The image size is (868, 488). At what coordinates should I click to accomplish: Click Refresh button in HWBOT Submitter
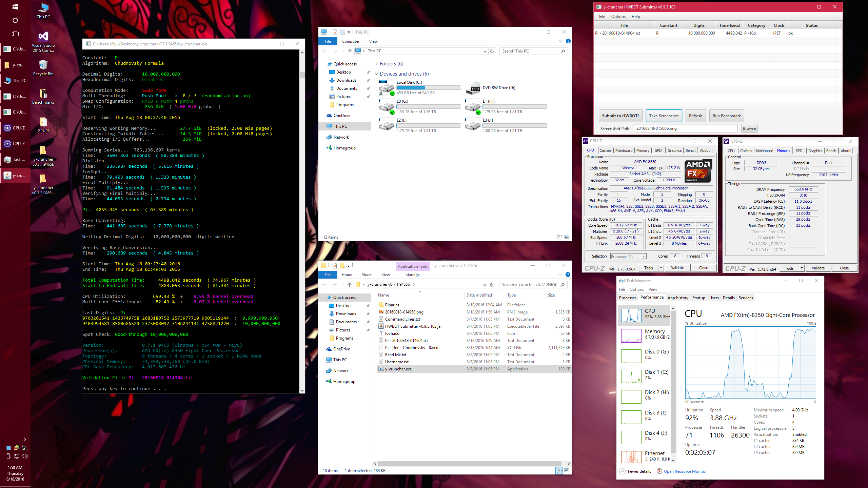(x=695, y=116)
